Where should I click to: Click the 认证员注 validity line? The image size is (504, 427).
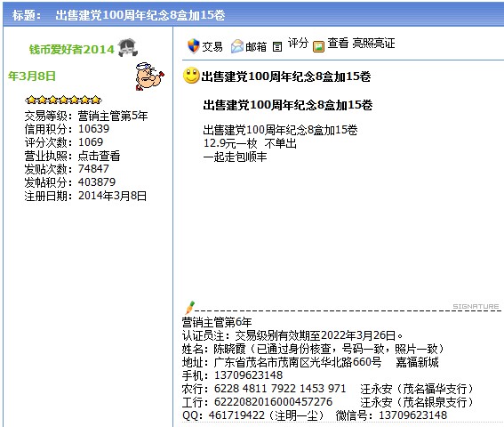(292, 335)
